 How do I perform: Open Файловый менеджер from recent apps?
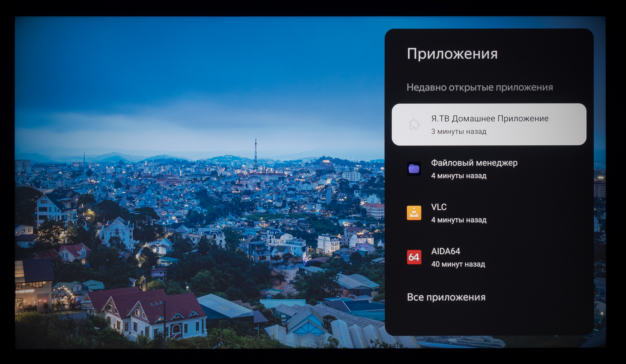pos(474,163)
